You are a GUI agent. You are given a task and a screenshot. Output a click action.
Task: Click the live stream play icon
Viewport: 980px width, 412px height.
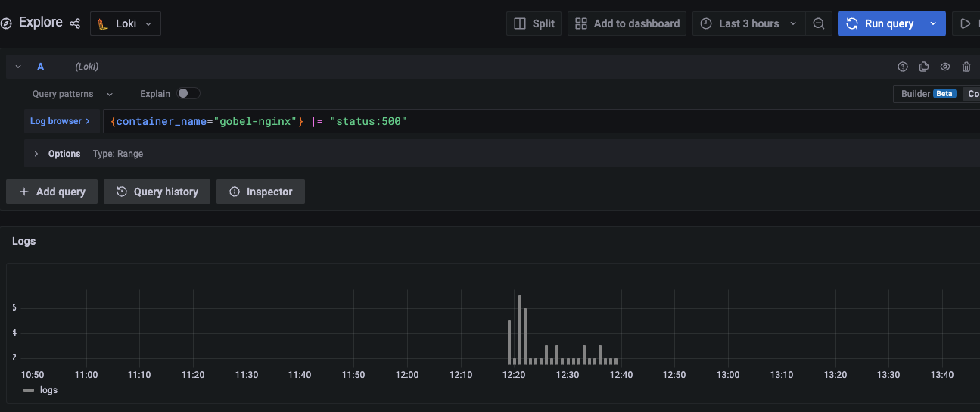pyautogui.click(x=965, y=23)
